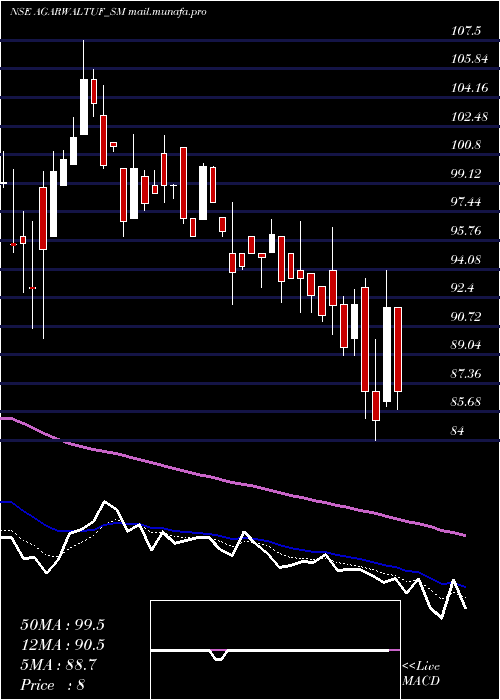Image resolution: width=500 pixels, height=700 pixels.
Task: Click the 50MA : 99.5 reading
Action: click(x=62, y=625)
